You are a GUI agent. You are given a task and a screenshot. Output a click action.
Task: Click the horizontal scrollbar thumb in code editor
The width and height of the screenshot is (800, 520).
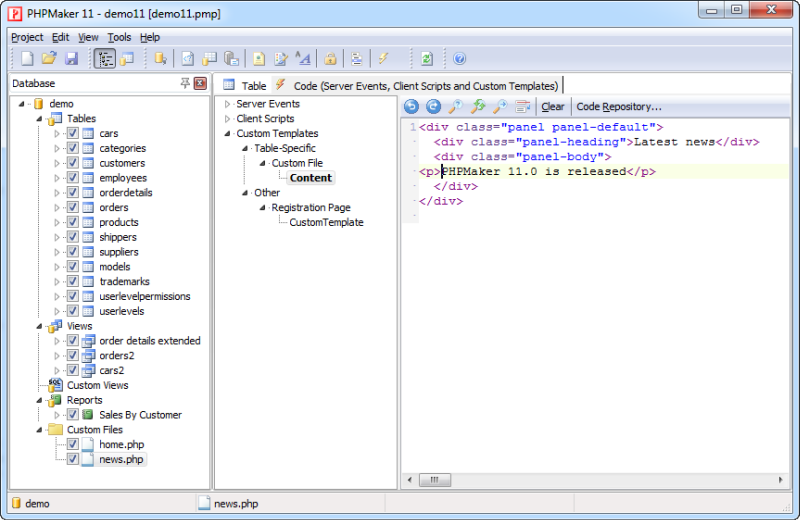click(435, 480)
